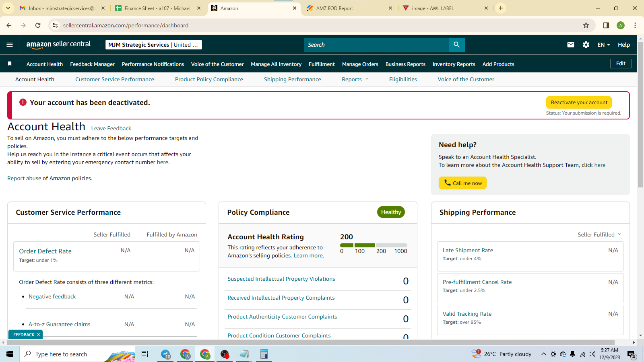This screenshot has width=644, height=362.
Task: Open the Chrome profile avatar
Action: pos(621,25)
